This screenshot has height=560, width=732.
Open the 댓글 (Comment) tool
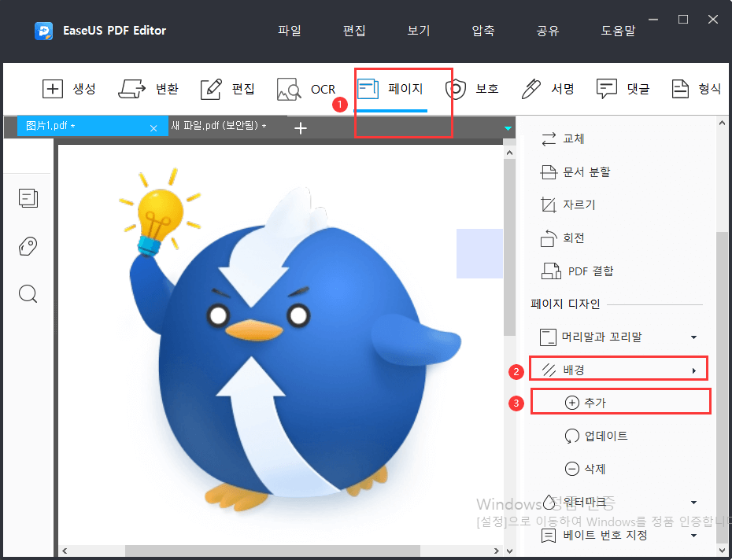(x=623, y=89)
